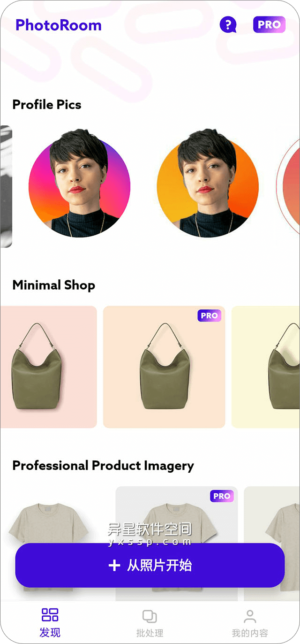
Task: Open the 我的内容 my content tab
Action: [x=250, y=623]
